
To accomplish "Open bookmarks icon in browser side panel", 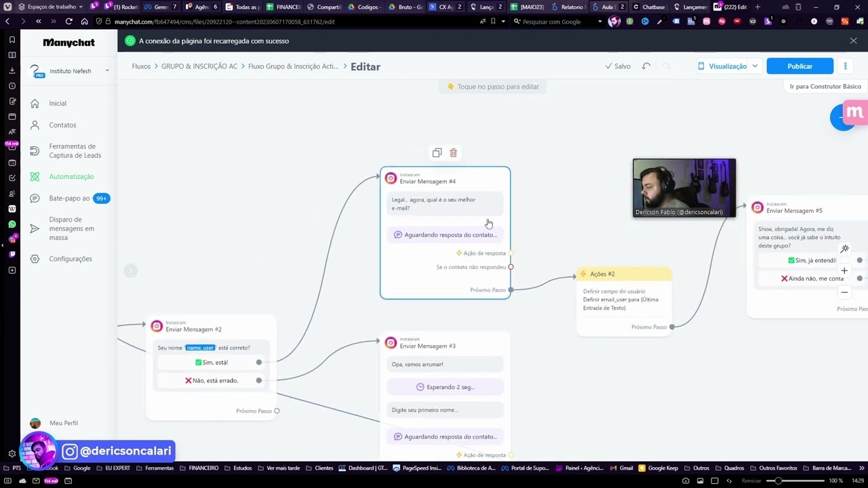I will [x=12, y=40].
